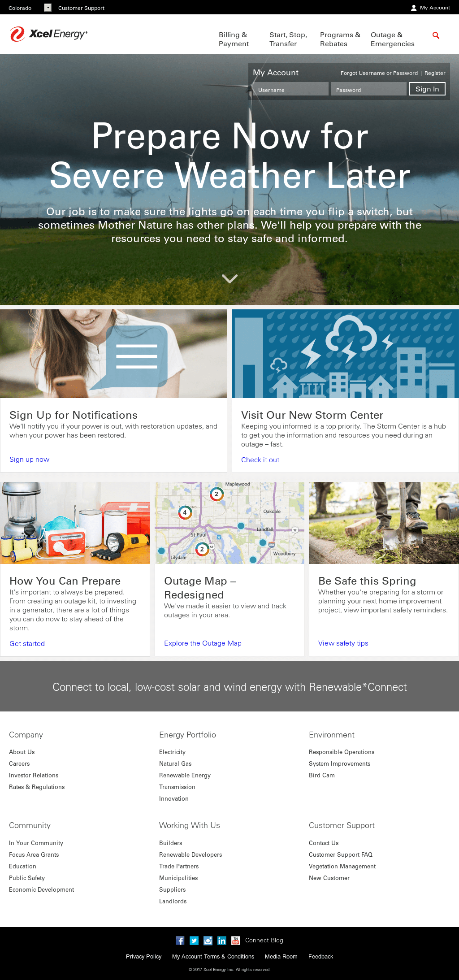Click Economic Development footer link
The image size is (459, 980).
pyautogui.click(x=41, y=890)
